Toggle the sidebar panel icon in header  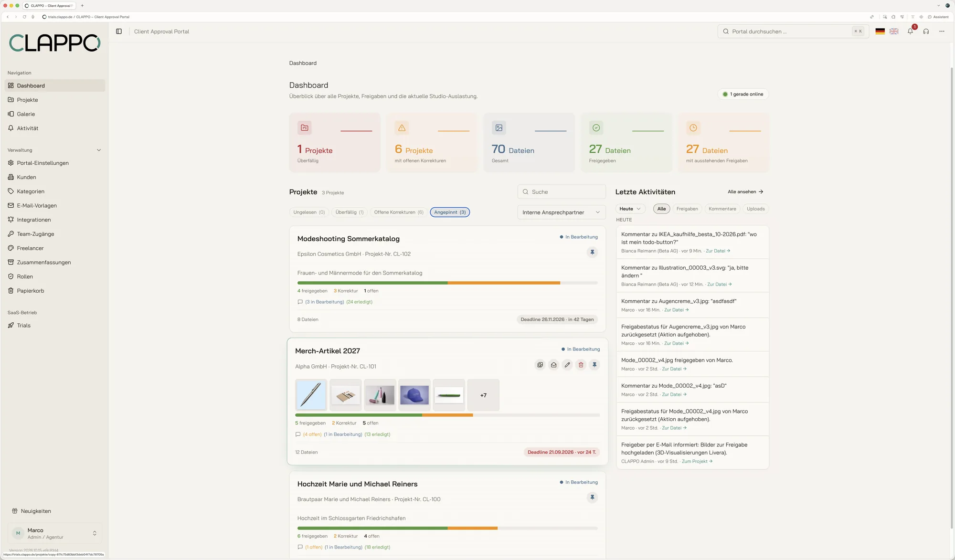coord(119,32)
